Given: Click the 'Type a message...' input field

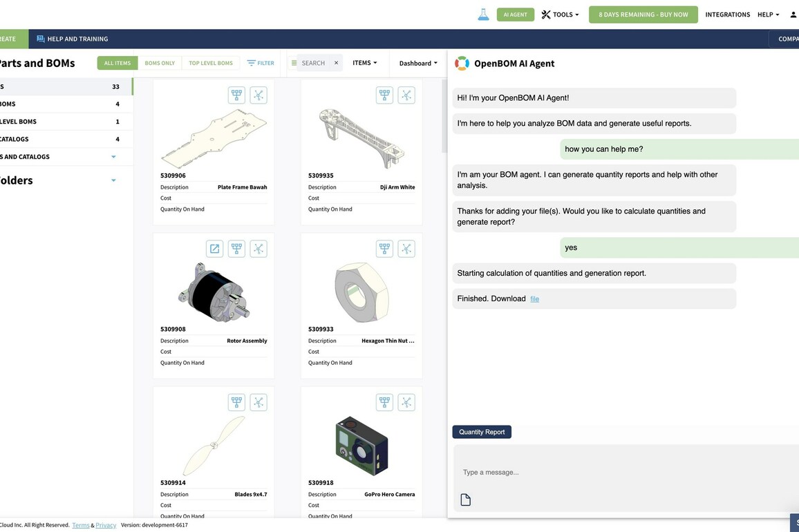Looking at the screenshot, I should [x=626, y=473].
